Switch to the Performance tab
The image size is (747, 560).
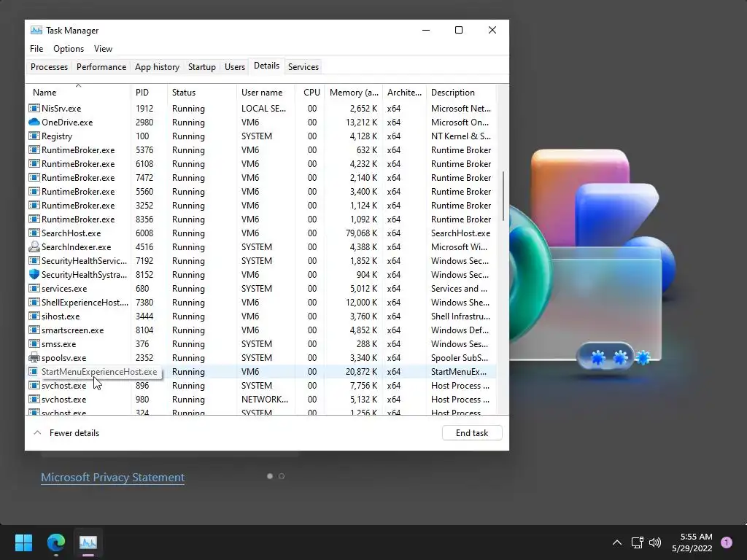point(101,66)
